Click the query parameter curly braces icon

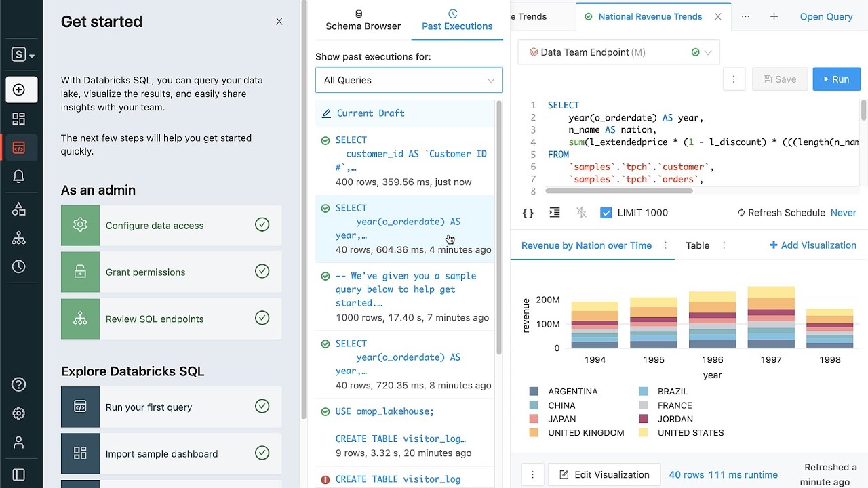pos(528,213)
